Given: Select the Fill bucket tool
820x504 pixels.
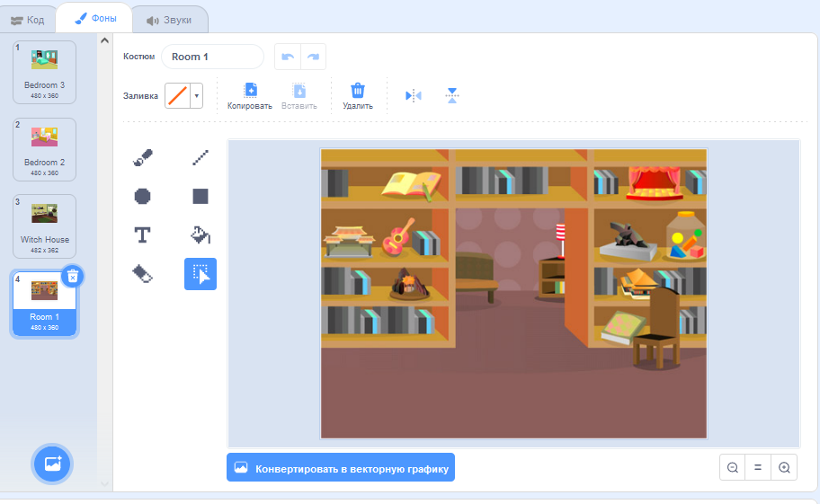Looking at the screenshot, I should click(201, 235).
